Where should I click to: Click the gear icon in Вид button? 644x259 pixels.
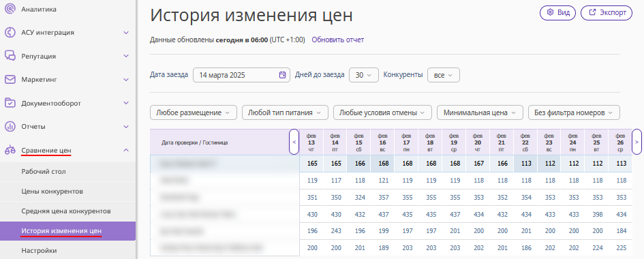point(551,13)
